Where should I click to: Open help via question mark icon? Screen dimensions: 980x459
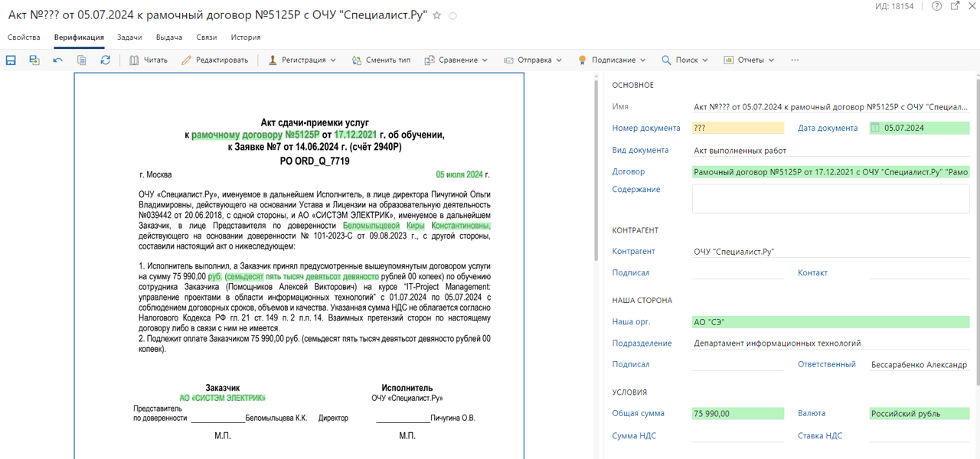(937, 6)
